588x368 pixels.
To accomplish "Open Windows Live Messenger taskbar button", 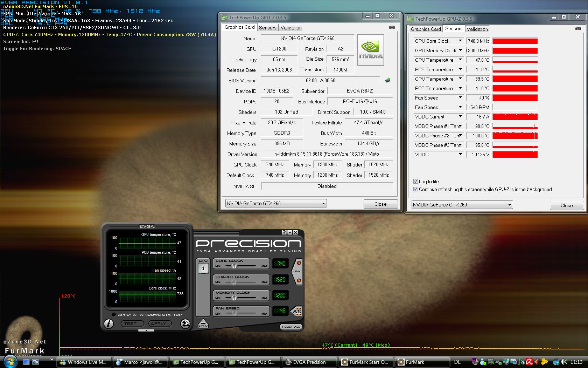I will pos(84,362).
